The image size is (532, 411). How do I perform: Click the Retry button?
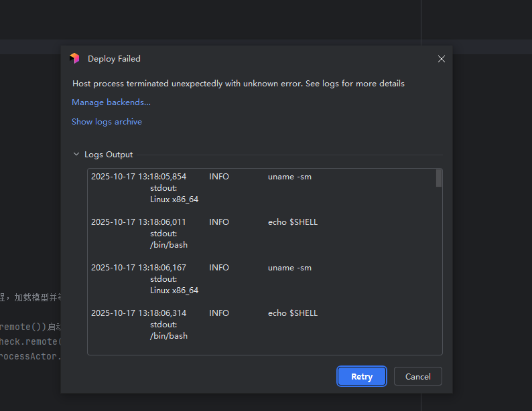point(362,376)
